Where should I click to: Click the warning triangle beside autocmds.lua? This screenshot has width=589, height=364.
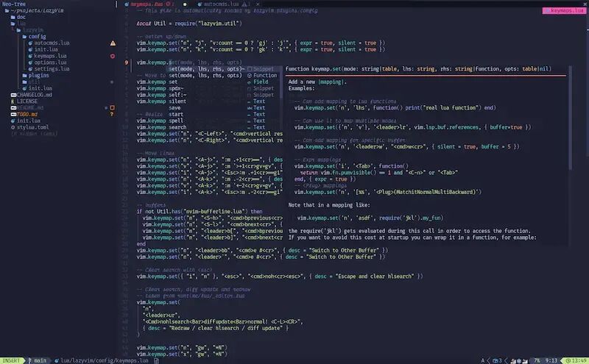tap(113, 43)
